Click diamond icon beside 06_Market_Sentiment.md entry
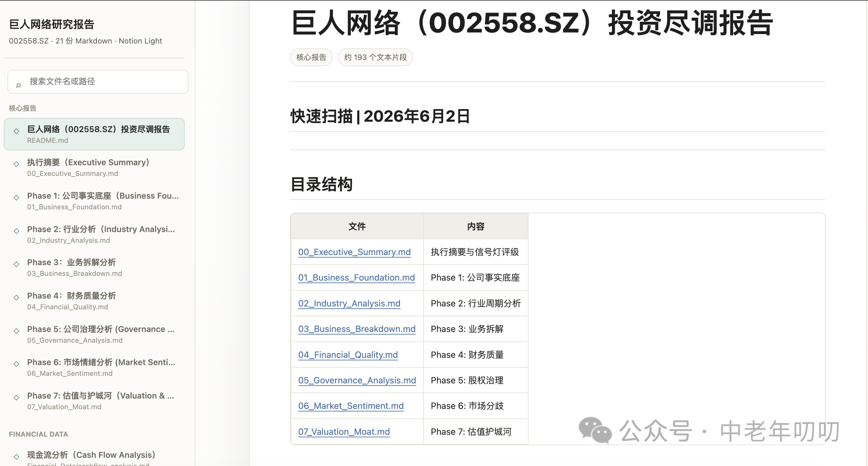 (x=16, y=364)
